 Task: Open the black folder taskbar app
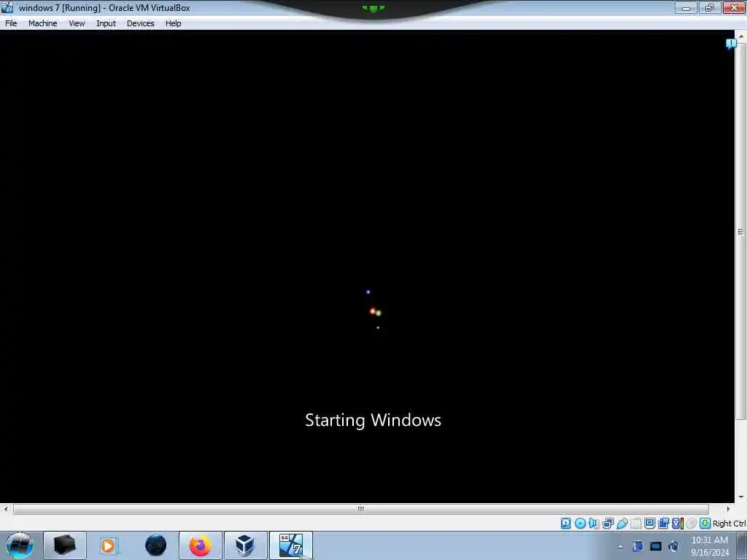[x=65, y=545]
